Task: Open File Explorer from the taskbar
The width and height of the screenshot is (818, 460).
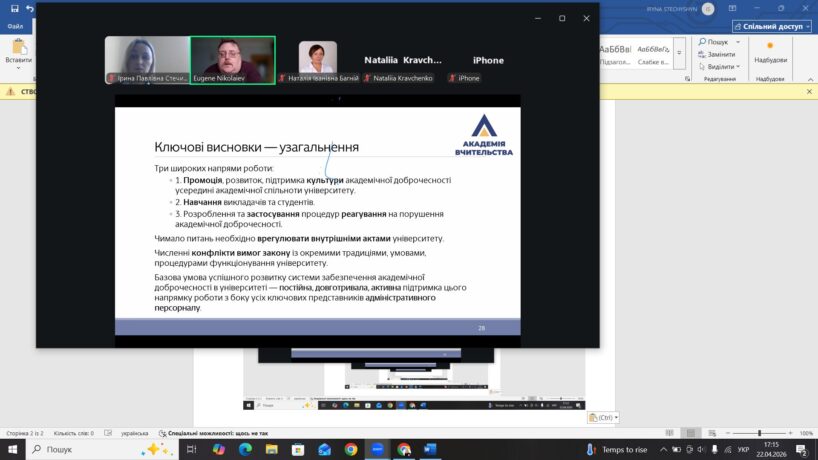Action: 272,450
